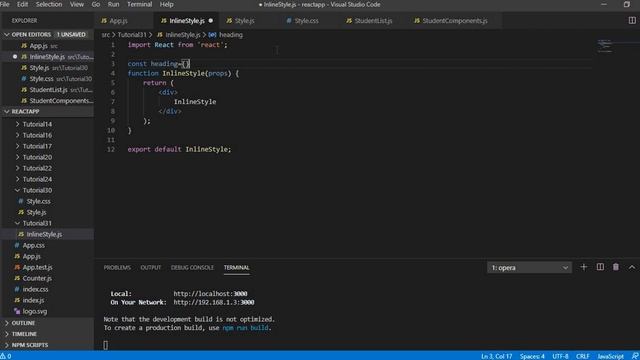Viewport: 640px width, 360px height.
Task: Change language mode via JavaScript status item
Action: pyautogui.click(x=611, y=356)
